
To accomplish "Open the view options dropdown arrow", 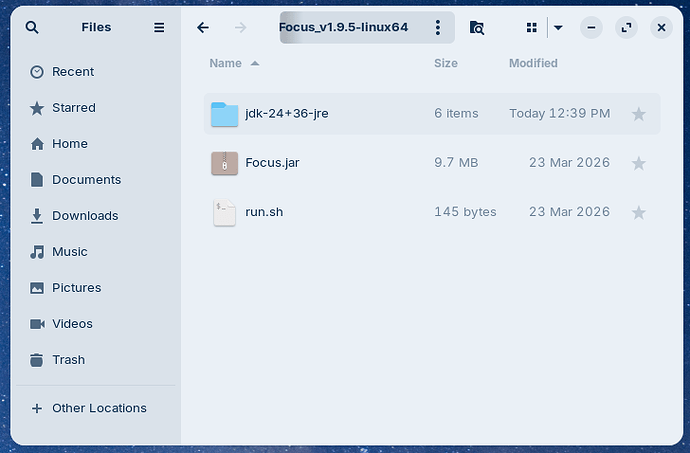I will click(558, 28).
